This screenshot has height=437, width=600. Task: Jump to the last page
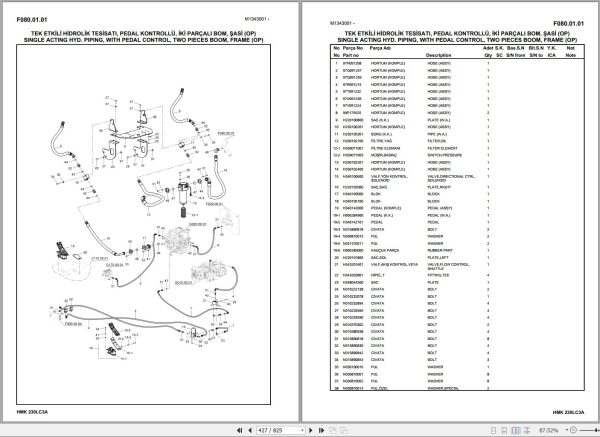(321, 430)
